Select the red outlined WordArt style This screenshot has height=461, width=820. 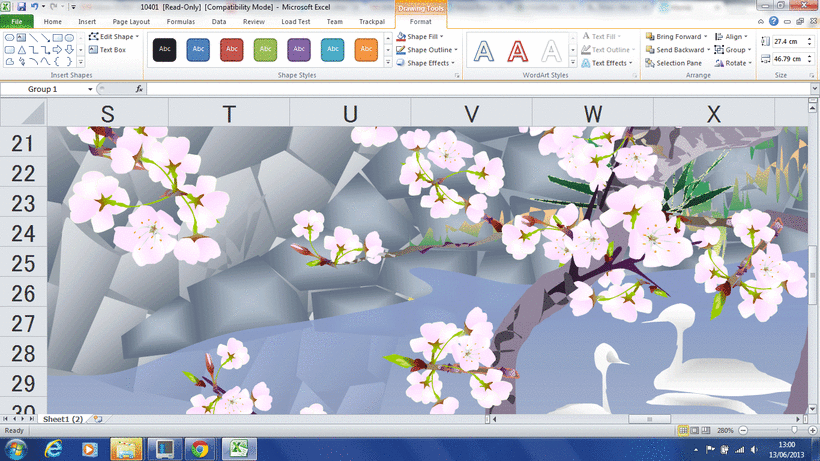click(x=517, y=49)
